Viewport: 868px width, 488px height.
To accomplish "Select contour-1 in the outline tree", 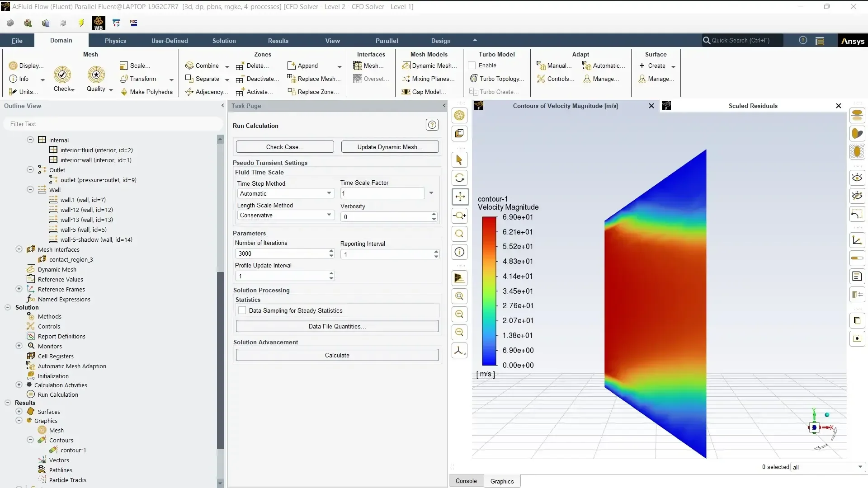I will (73, 450).
